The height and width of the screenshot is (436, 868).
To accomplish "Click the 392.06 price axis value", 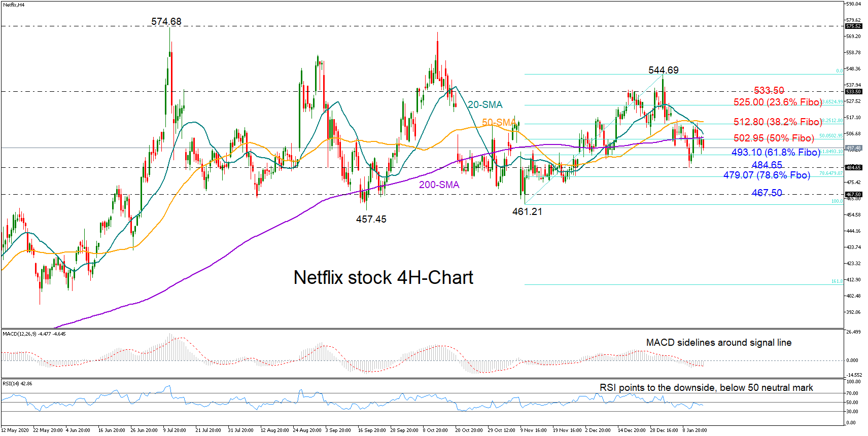I will [x=853, y=312].
